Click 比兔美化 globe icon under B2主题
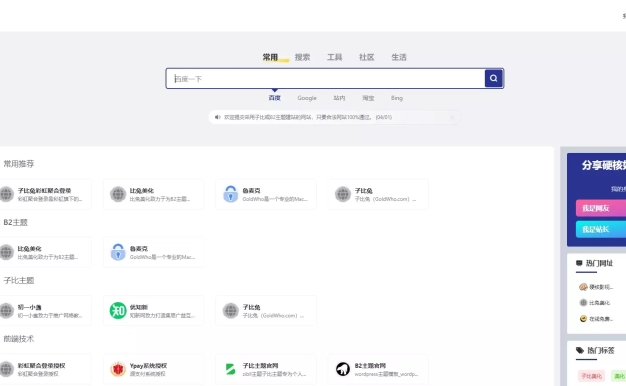This screenshot has height=386, width=626. point(6,252)
